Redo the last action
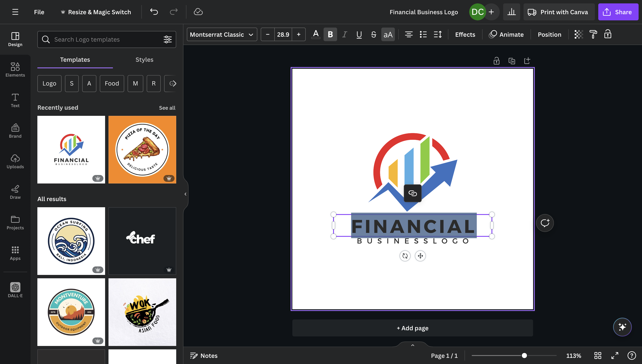This screenshot has width=642, height=364. 174,12
